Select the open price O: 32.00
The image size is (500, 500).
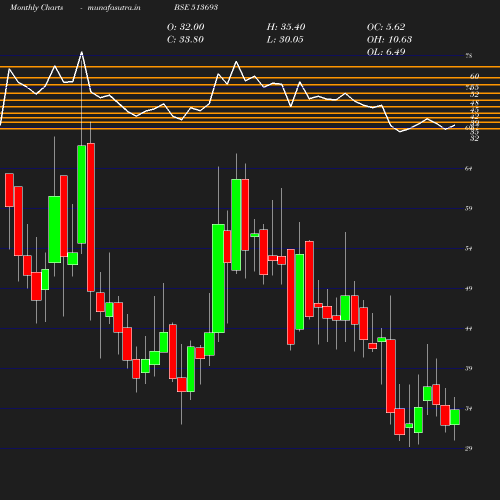point(186,27)
